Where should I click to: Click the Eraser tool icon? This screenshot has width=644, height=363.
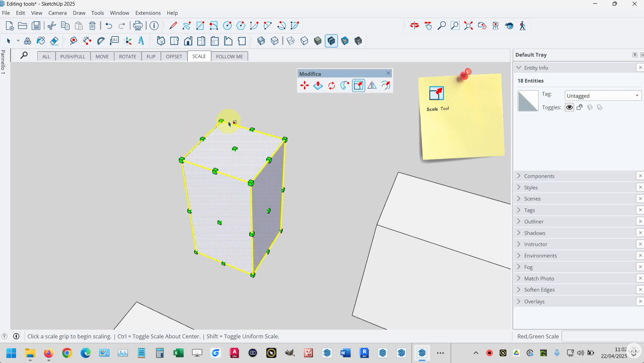[54, 41]
